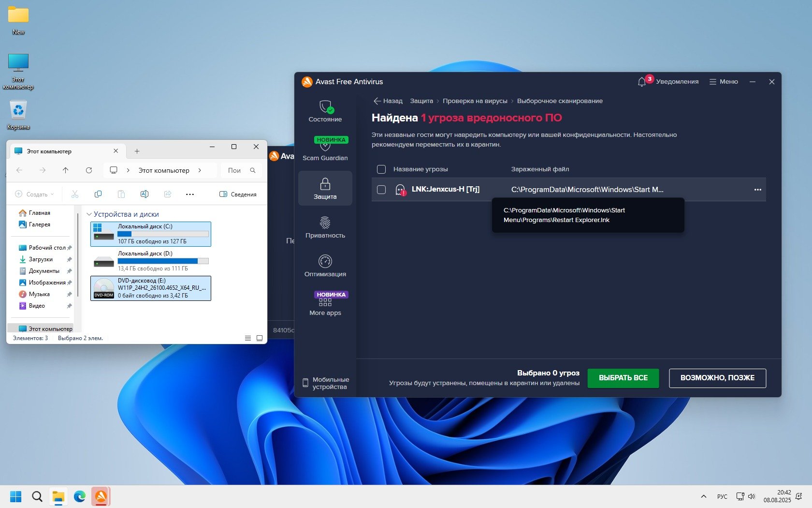The height and width of the screenshot is (508, 812).
Task: Open the Avast Меню menu
Action: pos(724,82)
